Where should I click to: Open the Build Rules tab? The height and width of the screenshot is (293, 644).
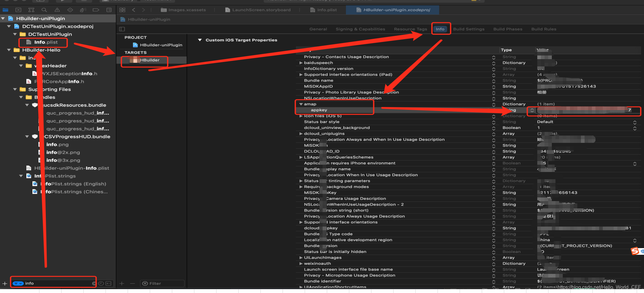click(544, 29)
